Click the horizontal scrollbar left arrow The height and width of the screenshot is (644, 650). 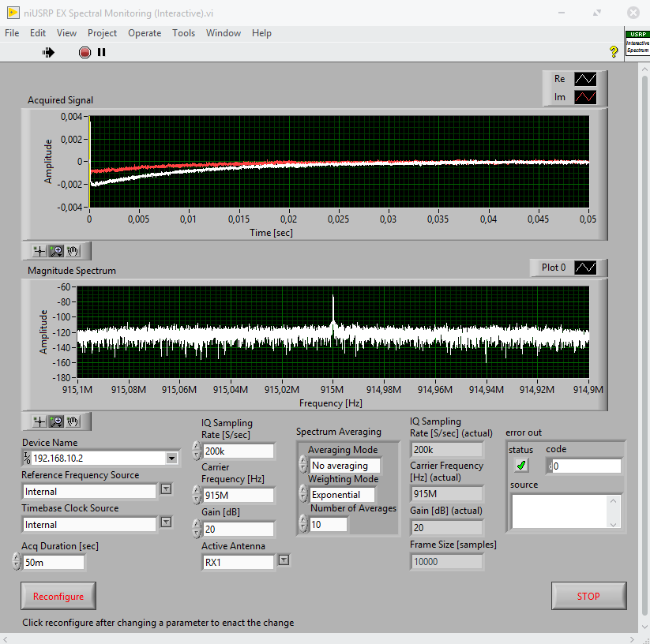(x=5, y=639)
